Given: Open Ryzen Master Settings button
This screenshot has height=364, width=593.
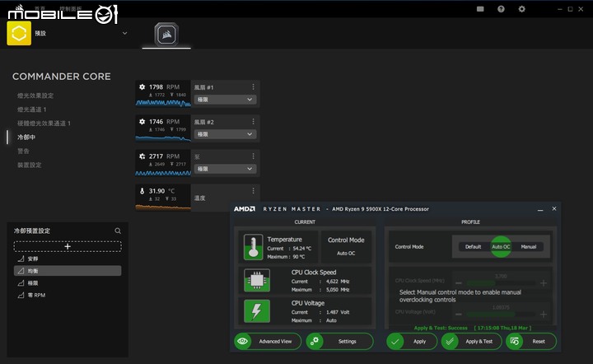Looking at the screenshot, I should [339, 341].
